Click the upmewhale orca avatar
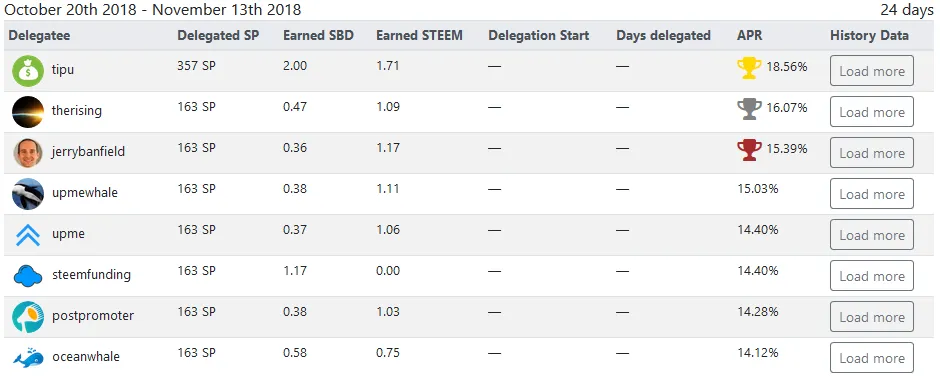This screenshot has height=376, width=940. pyautogui.click(x=28, y=194)
